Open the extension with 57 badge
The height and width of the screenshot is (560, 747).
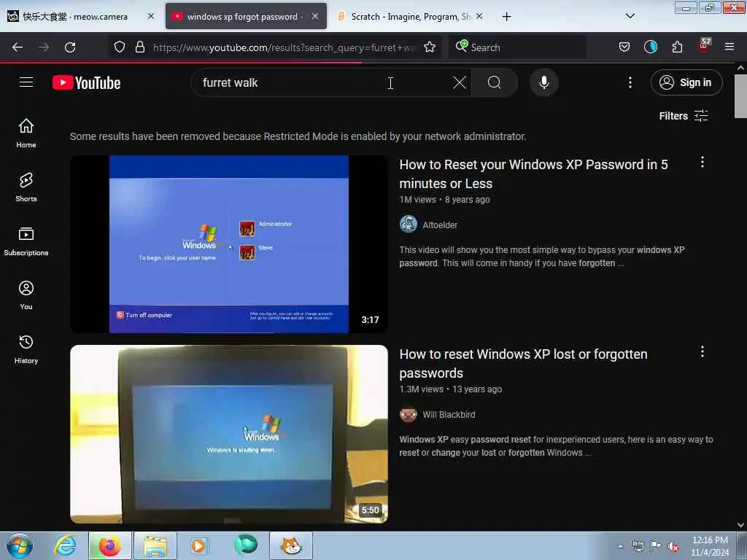[704, 46]
